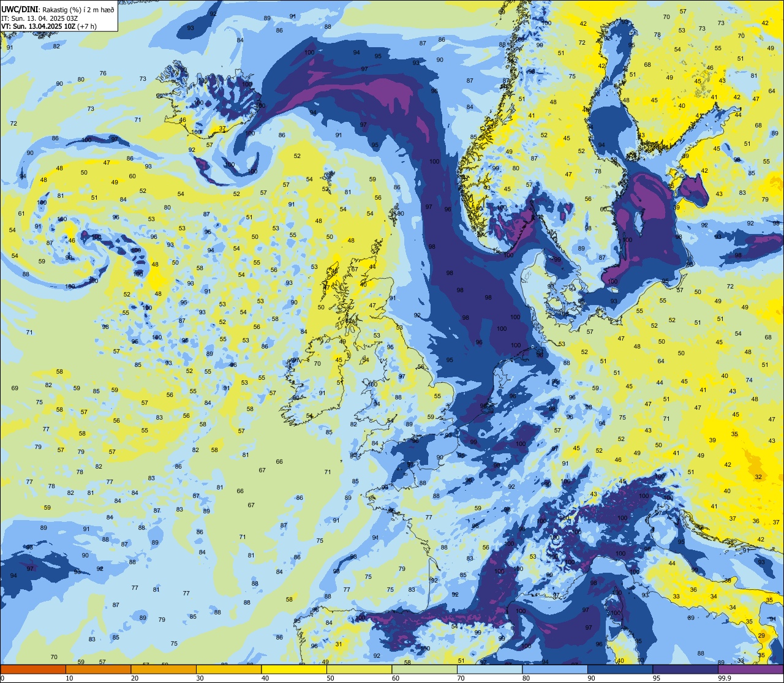Image resolution: width=784 pixels, height=683 pixels.
Task: Choose the 70–80% light blue legend swatch
Action: pos(489,670)
